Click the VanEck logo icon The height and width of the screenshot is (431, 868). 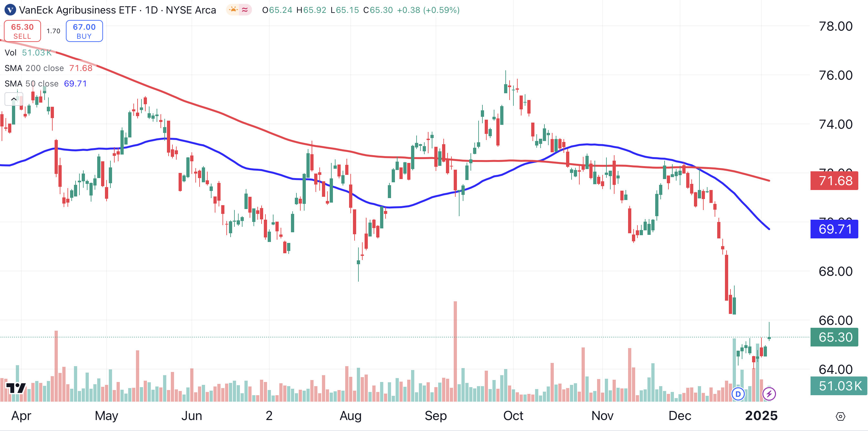(10, 10)
